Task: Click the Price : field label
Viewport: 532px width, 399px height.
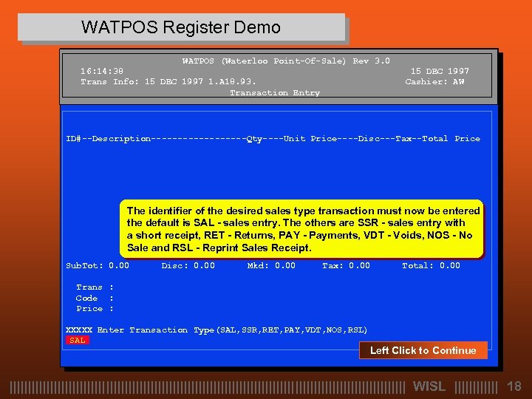Action: (95, 309)
